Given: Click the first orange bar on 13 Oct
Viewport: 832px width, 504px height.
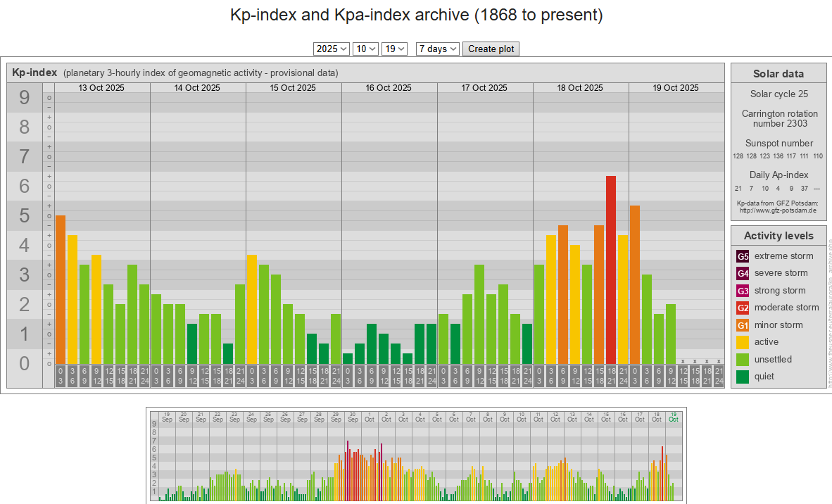Looking at the screenshot, I should (x=61, y=289).
